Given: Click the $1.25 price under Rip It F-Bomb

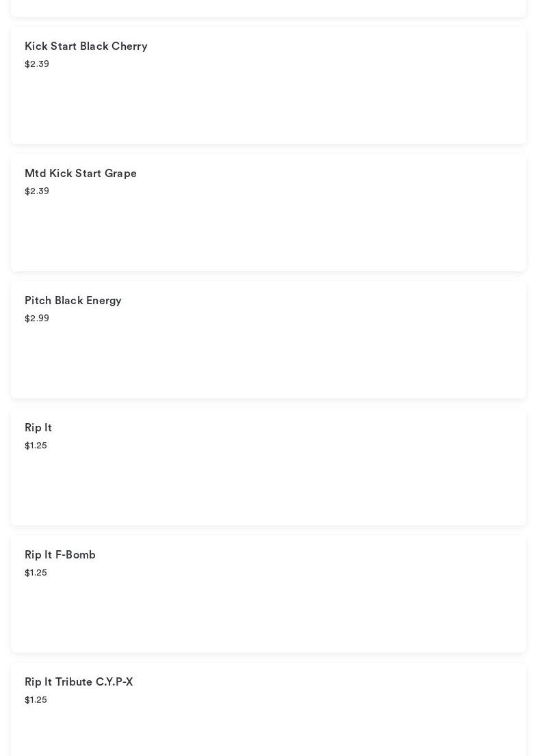Looking at the screenshot, I should click(36, 573).
